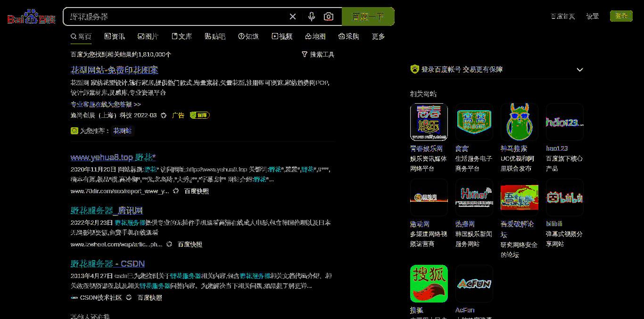
Task: Click the 搜狐 text link
Action: (417, 310)
